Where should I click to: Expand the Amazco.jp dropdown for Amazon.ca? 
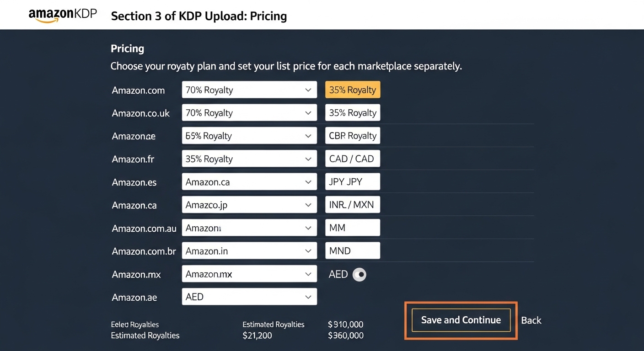pos(249,204)
